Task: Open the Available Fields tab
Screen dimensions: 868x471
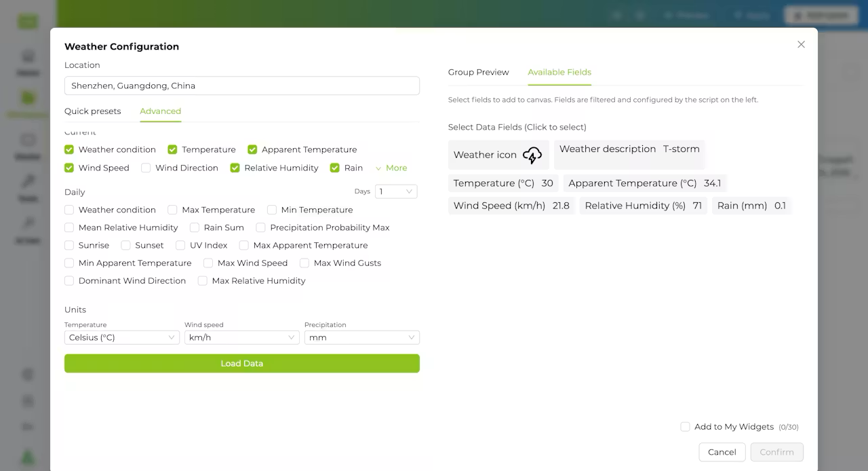Action: (559, 72)
